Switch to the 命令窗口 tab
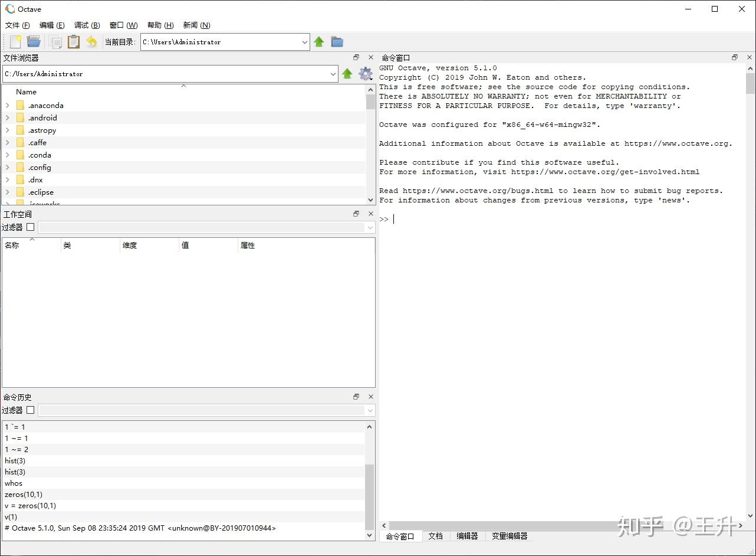 (400, 536)
